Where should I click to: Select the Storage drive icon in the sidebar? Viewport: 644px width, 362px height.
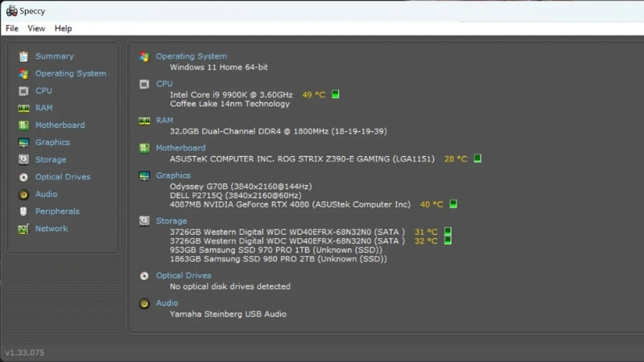pyautogui.click(x=23, y=160)
